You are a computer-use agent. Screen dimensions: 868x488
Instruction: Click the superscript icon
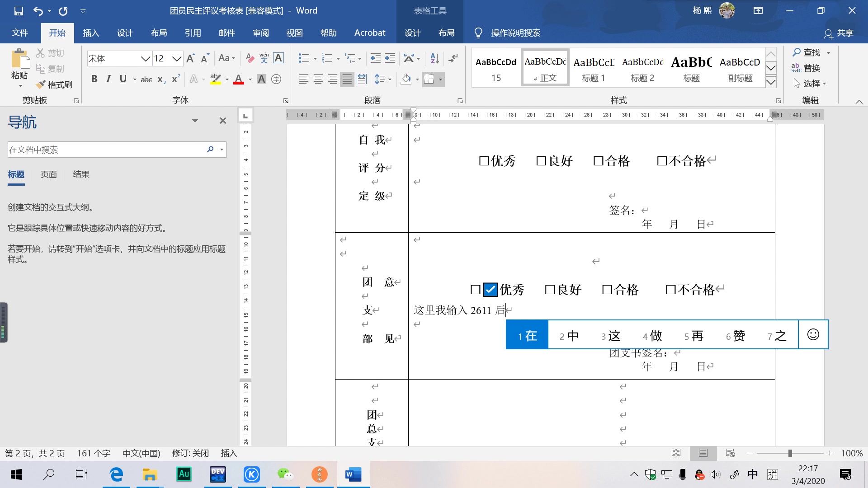click(176, 79)
